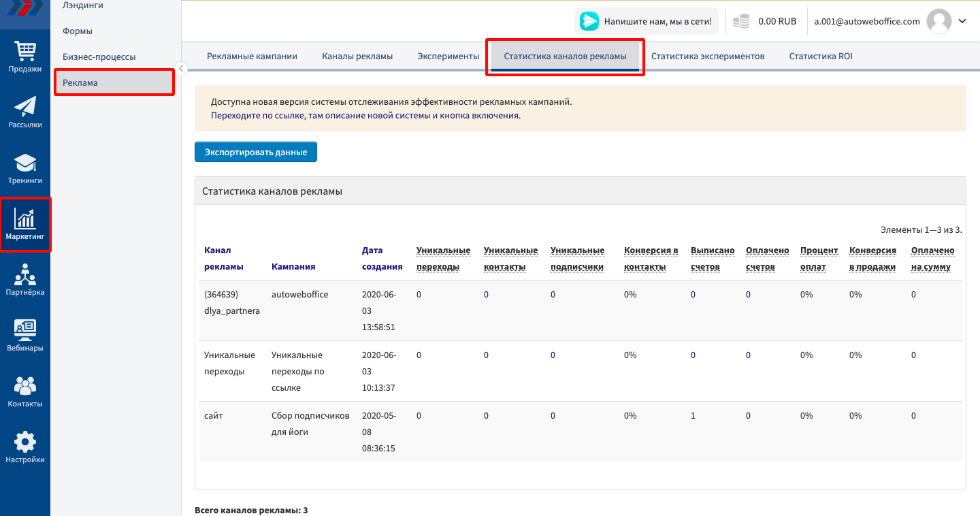Image resolution: width=980 pixels, height=516 pixels.
Task: Open Контакты people icon
Action: (25, 386)
